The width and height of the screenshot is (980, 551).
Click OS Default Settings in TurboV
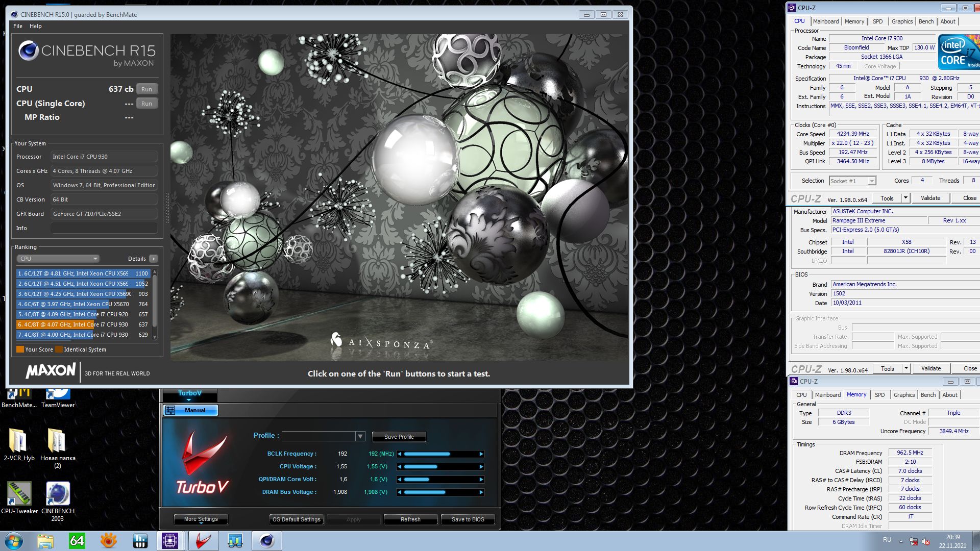click(297, 519)
